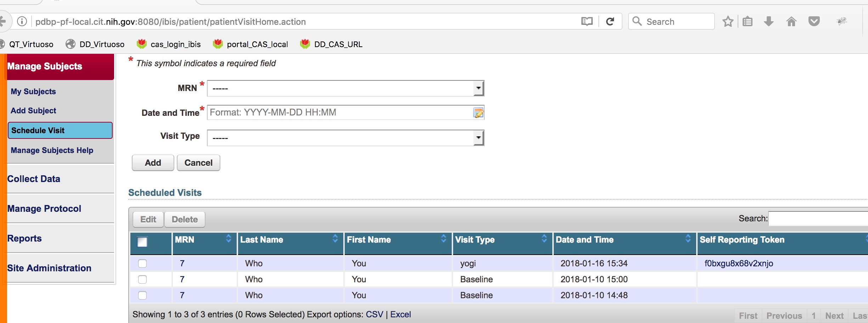This screenshot has height=323, width=868.
Task: Check the 2018-01-10 14:48 row checkbox
Action: [142, 295]
